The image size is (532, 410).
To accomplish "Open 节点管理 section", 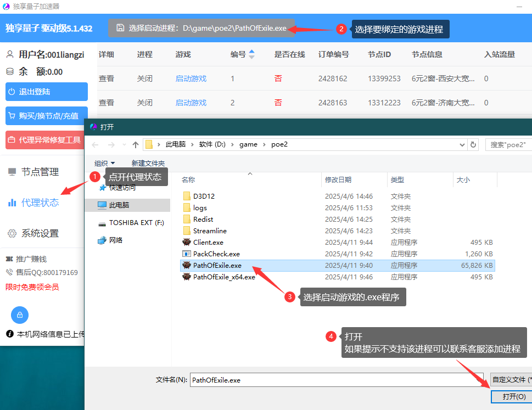I will [x=33, y=172].
